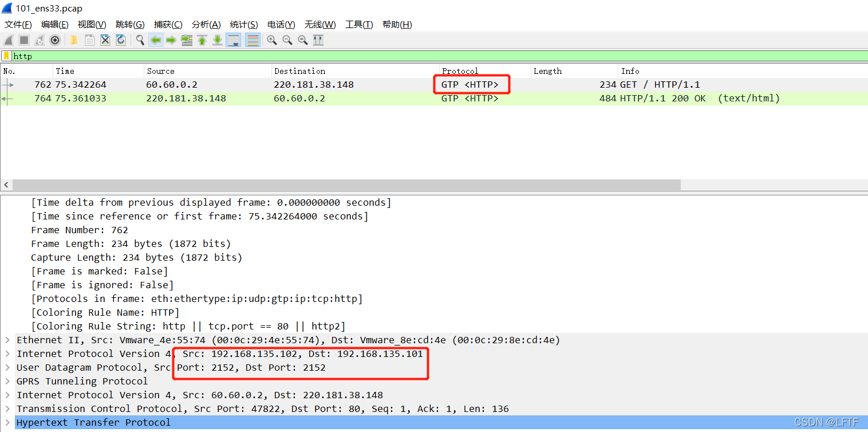
Task: Select packet 764 HTTP/1.1 200 OK
Action: (x=434, y=99)
